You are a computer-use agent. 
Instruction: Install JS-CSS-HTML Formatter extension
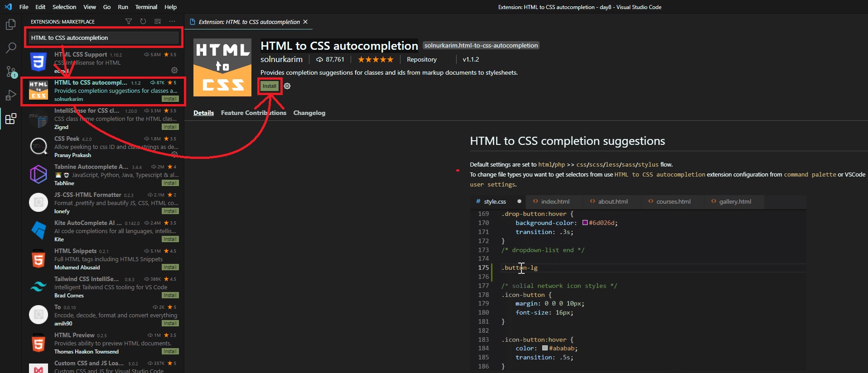pyautogui.click(x=170, y=211)
